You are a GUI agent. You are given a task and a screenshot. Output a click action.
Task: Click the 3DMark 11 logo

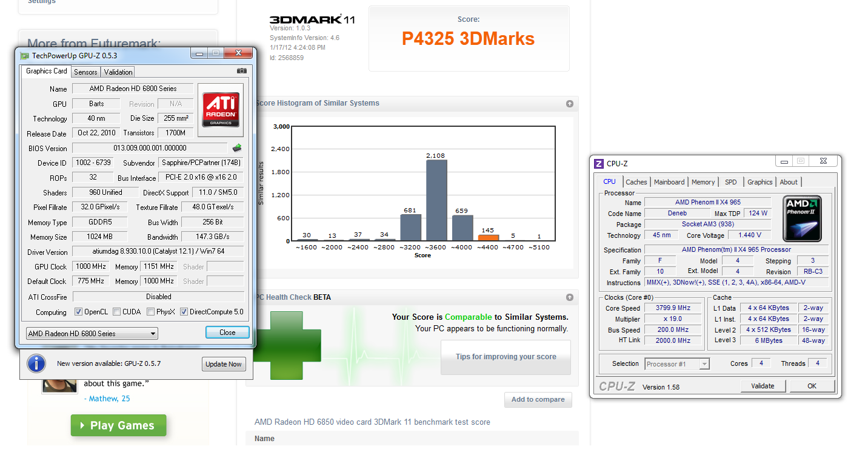click(x=312, y=19)
